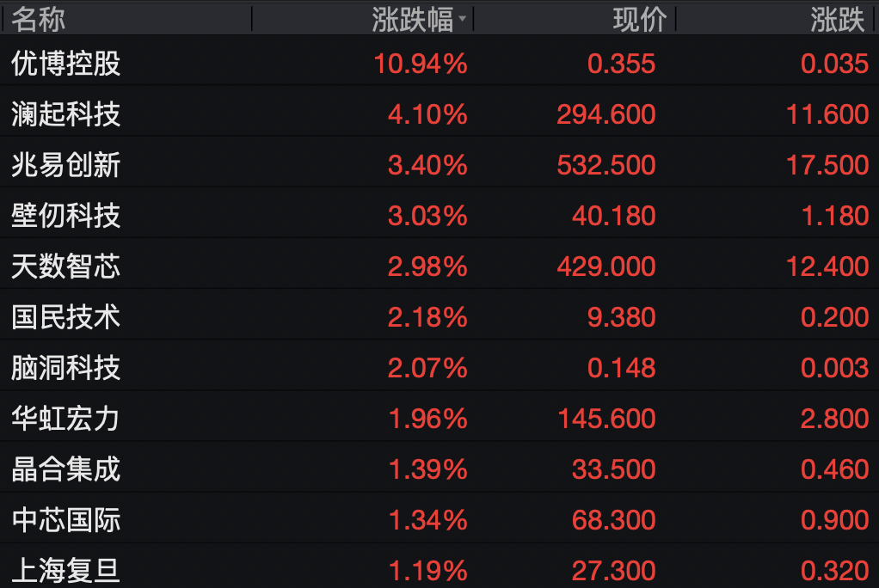The height and width of the screenshot is (588, 879).
Task: Click the 294.600 current price cell
Action: pos(606,114)
